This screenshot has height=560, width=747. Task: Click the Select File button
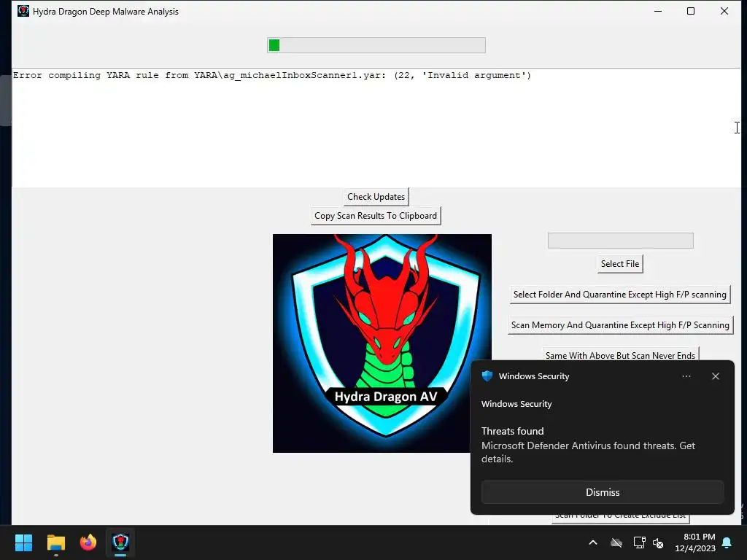coord(620,264)
